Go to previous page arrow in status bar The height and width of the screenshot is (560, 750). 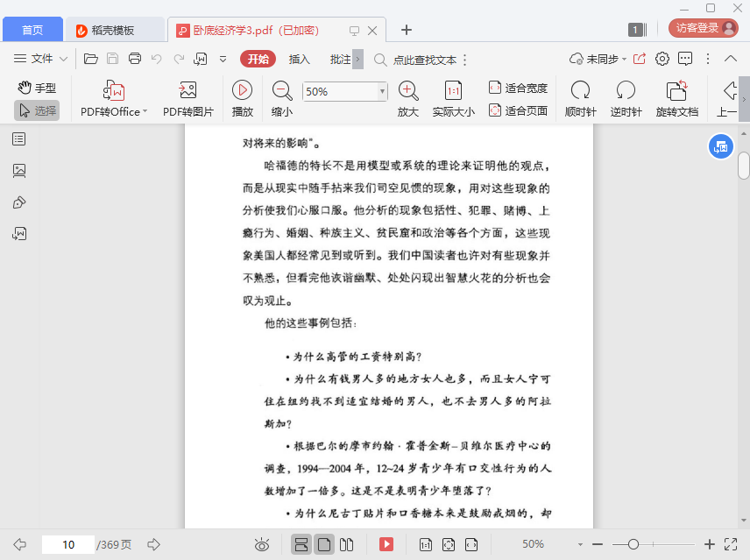[19, 544]
